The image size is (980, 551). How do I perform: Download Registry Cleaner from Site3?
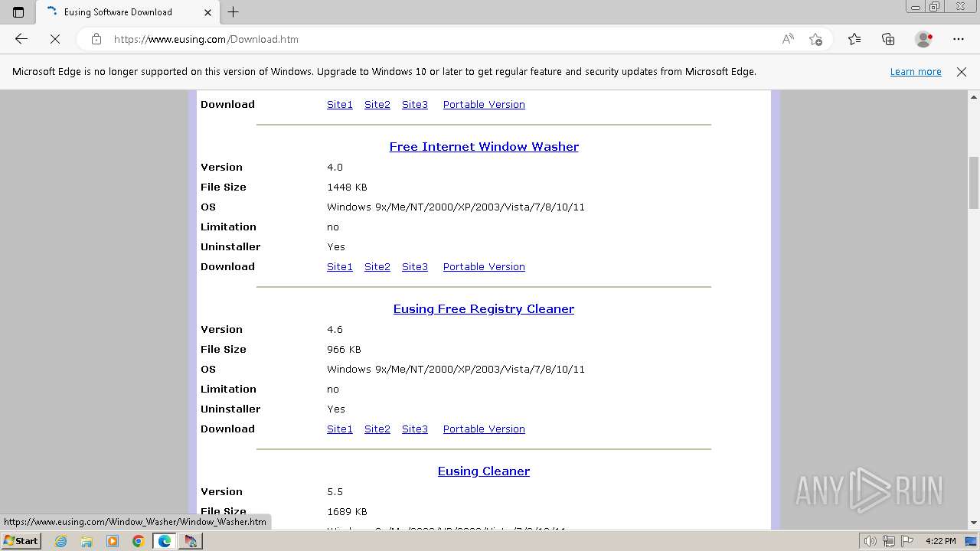tap(415, 429)
